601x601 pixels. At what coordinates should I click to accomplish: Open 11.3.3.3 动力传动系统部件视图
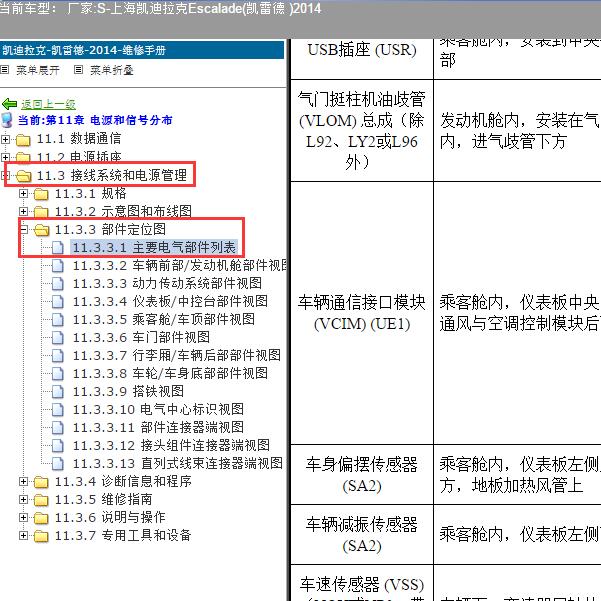click(167, 283)
